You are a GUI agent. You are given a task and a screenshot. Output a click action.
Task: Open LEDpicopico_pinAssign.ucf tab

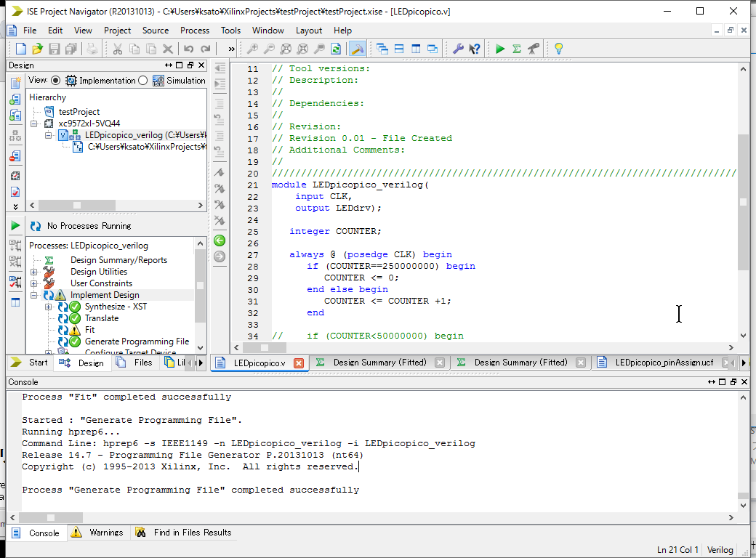tap(664, 363)
